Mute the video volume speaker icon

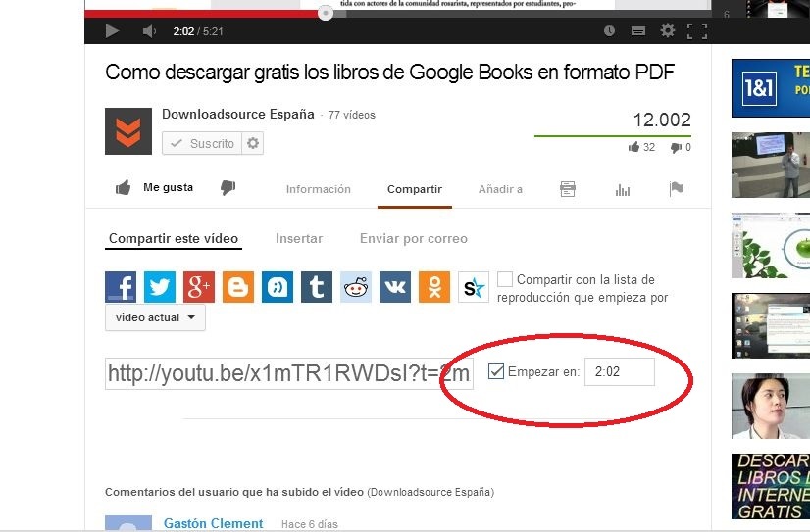click(x=149, y=31)
